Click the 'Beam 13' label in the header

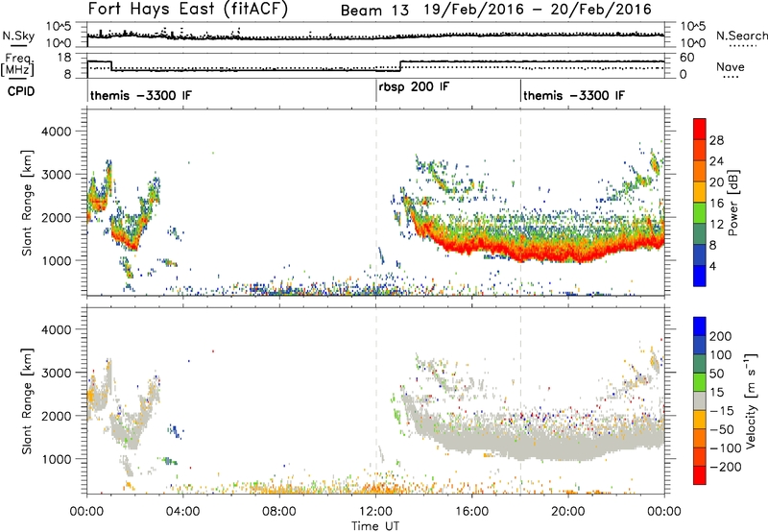374,11
